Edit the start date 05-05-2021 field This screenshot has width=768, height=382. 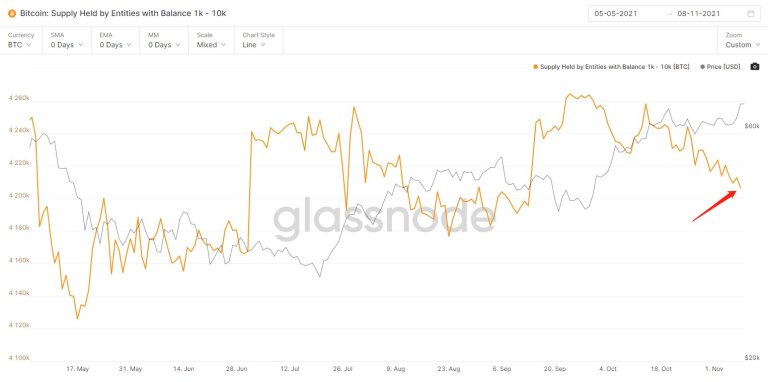point(616,14)
